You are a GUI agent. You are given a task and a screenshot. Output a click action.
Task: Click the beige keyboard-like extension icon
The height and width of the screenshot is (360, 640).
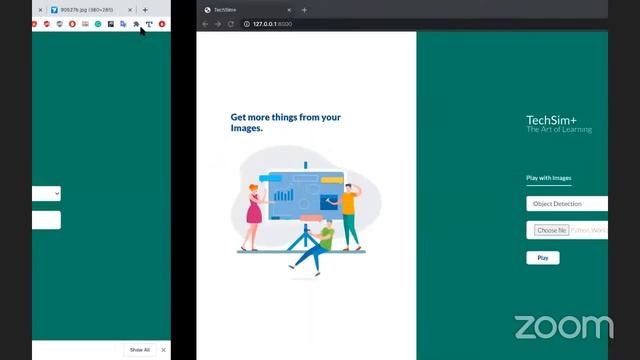tap(85, 24)
